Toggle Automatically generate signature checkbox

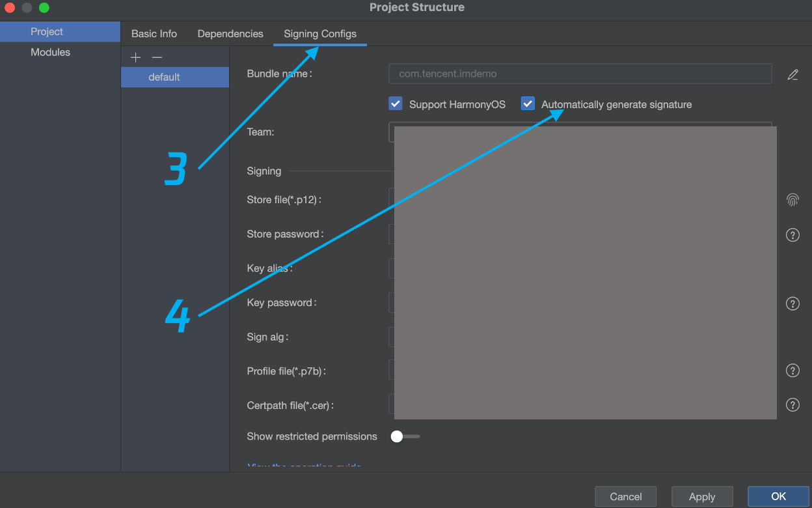point(528,104)
